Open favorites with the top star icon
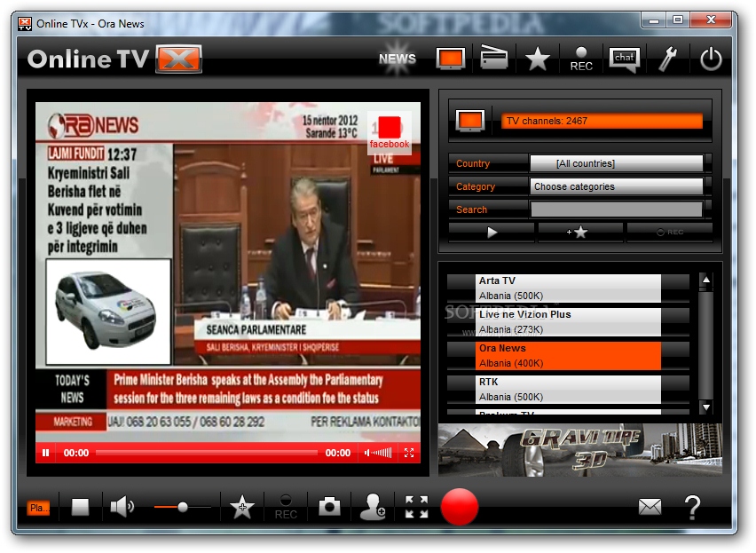 click(x=537, y=59)
